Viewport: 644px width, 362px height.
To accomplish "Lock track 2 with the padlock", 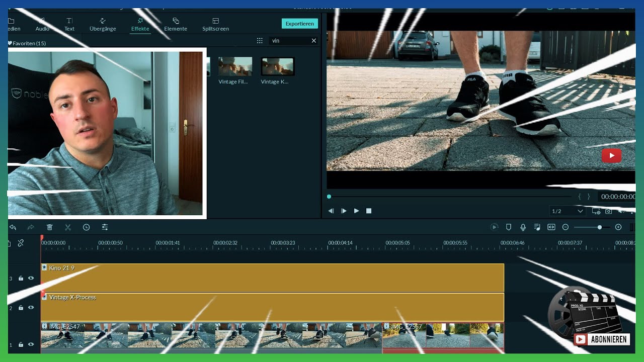I will pos(21,307).
